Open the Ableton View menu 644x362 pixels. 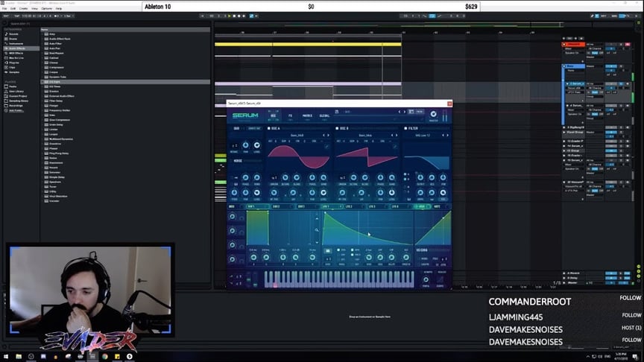coord(34,8)
